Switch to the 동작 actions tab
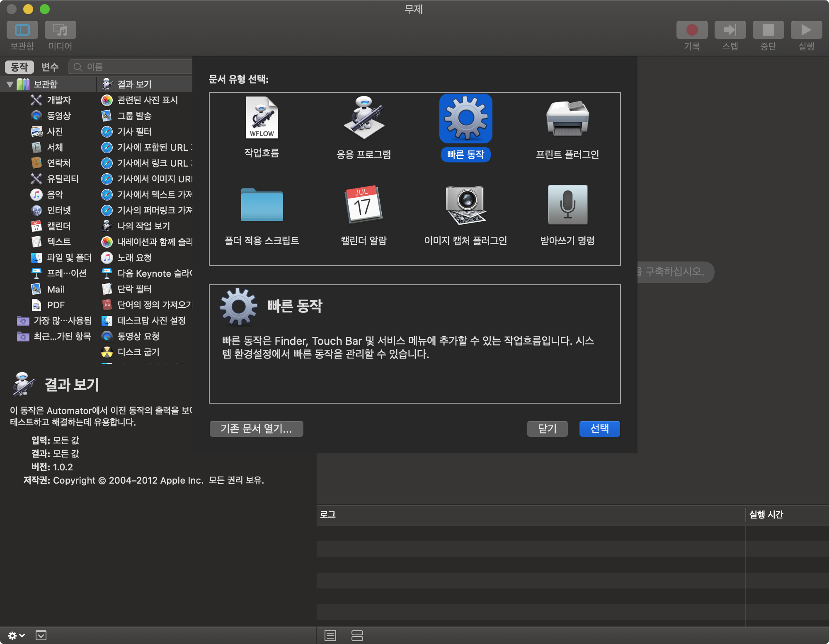 19,67
